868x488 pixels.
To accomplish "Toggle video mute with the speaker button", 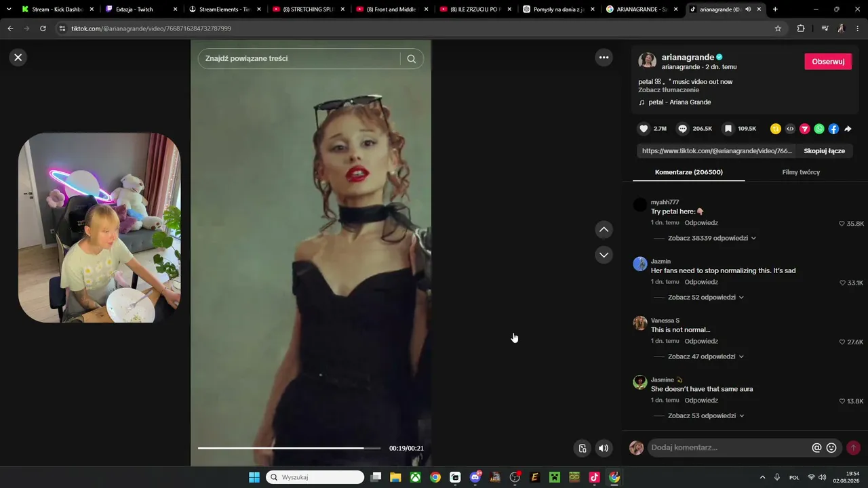I will coord(604,448).
